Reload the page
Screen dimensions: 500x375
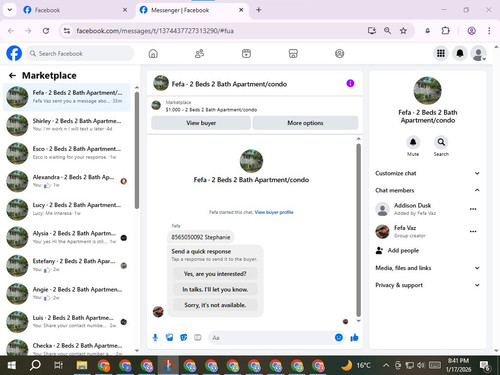pos(46,31)
